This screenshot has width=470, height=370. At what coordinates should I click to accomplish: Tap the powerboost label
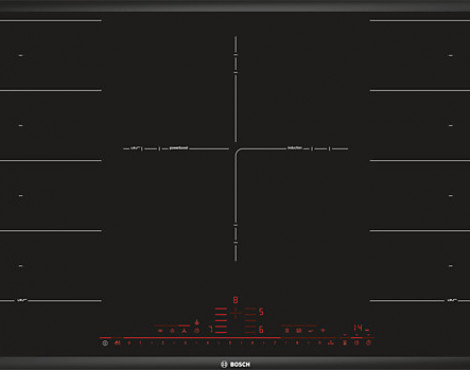[x=179, y=148]
